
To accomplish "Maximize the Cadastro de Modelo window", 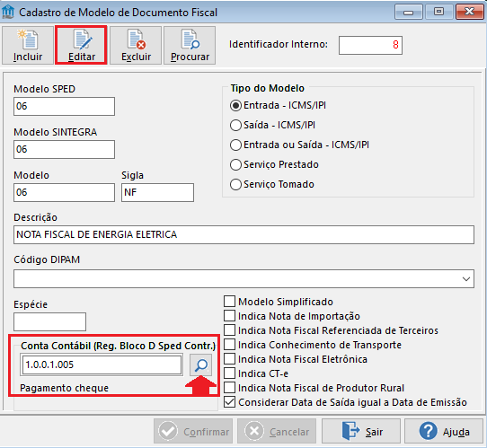I will (x=438, y=12).
